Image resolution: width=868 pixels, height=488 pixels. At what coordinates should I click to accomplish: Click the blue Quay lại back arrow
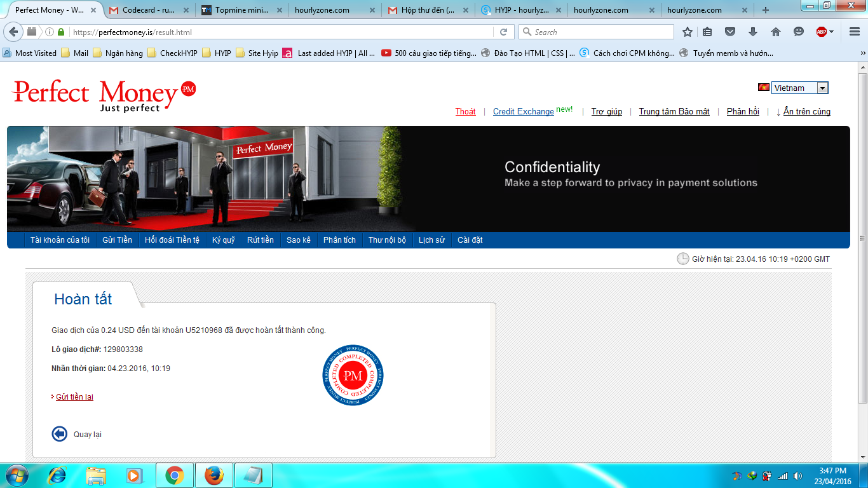click(59, 434)
